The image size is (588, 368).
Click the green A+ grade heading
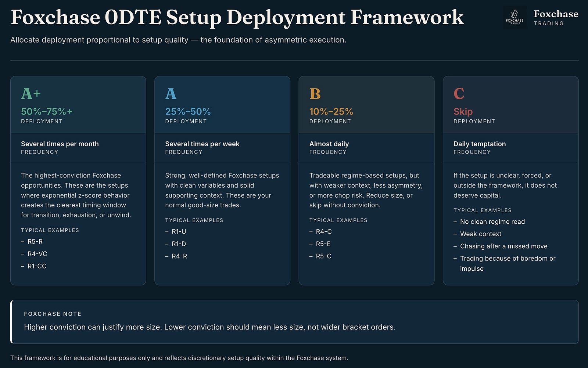31,94
